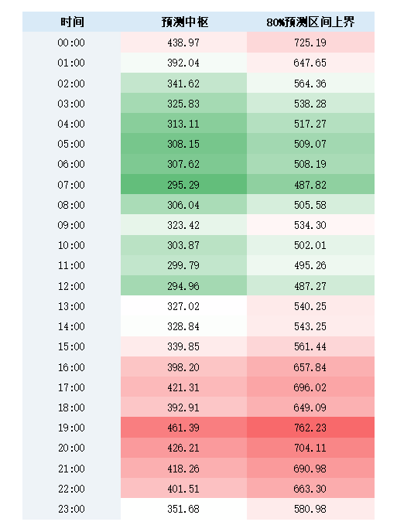Click the 23:00 row label

tap(72, 509)
